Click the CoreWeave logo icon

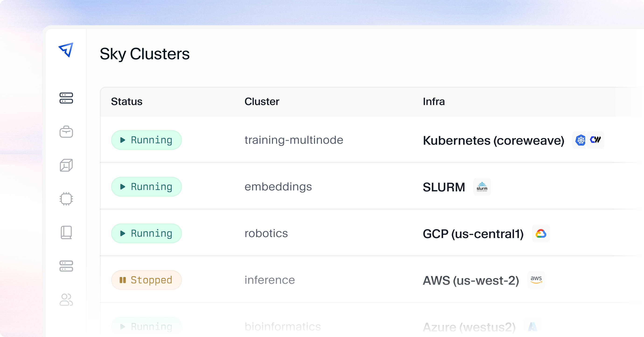[x=595, y=140]
